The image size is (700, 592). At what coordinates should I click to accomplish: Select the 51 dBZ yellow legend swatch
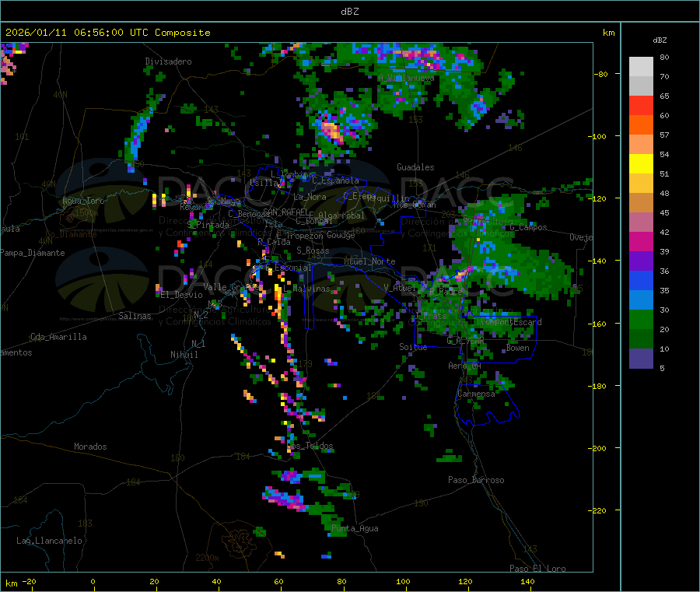[x=641, y=164]
